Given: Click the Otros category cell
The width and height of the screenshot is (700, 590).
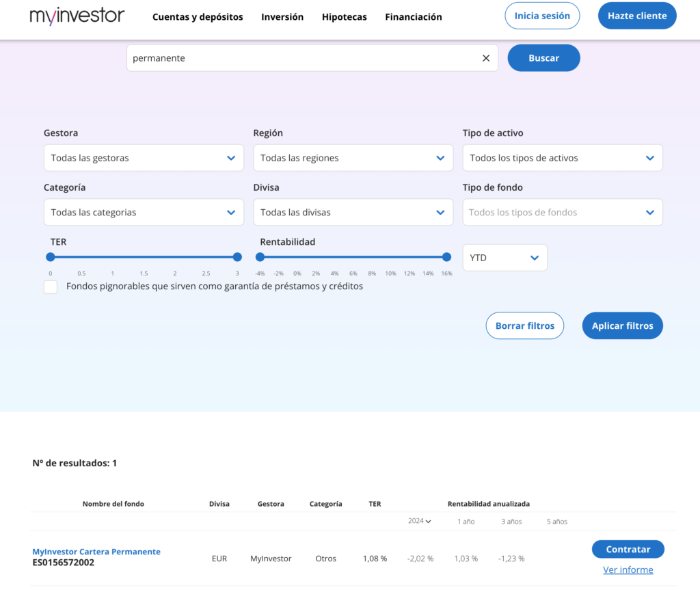Looking at the screenshot, I should click(x=326, y=559).
